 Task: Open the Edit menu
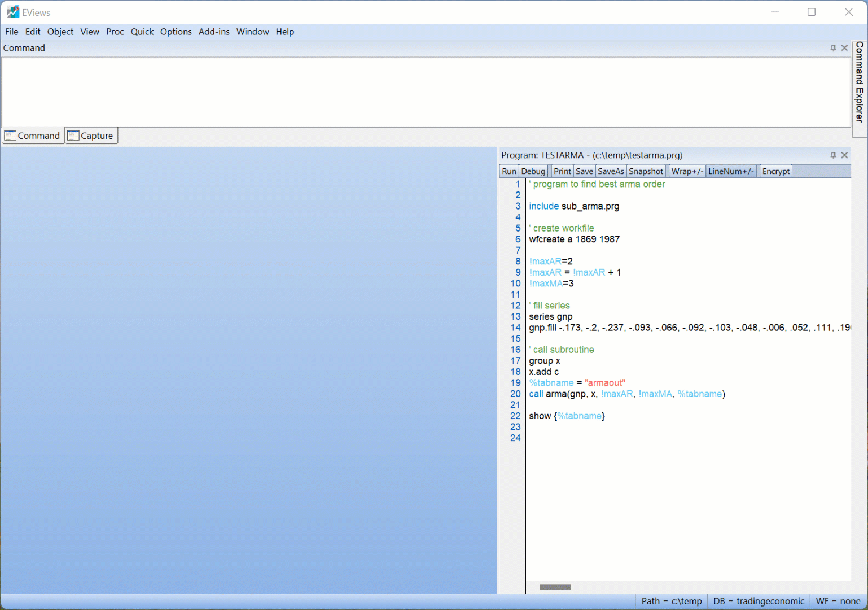pyautogui.click(x=33, y=32)
